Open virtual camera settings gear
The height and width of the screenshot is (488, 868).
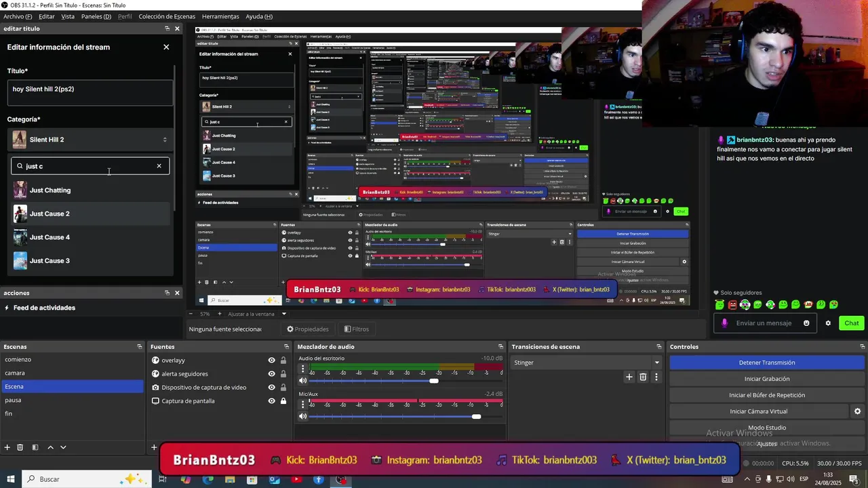coord(857,411)
